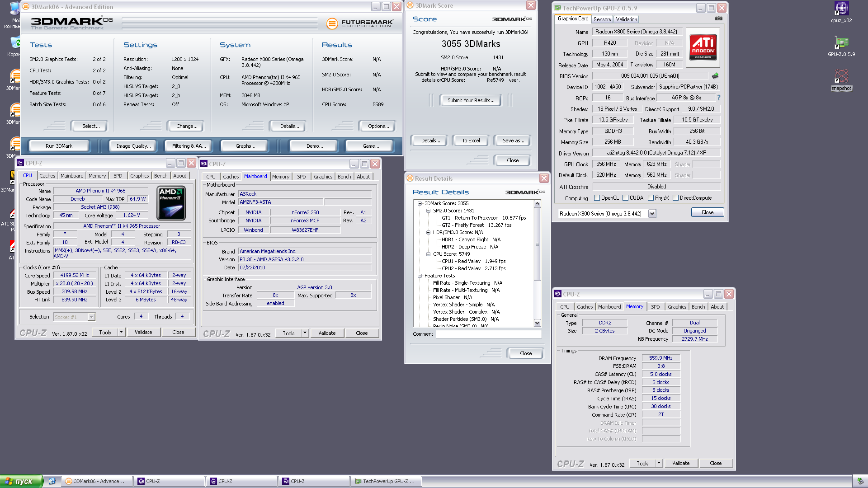This screenshot has width=868, height=488.
Task: Click the Result Details vertical scrollbar thumb
Action: (x=537, y=244)
